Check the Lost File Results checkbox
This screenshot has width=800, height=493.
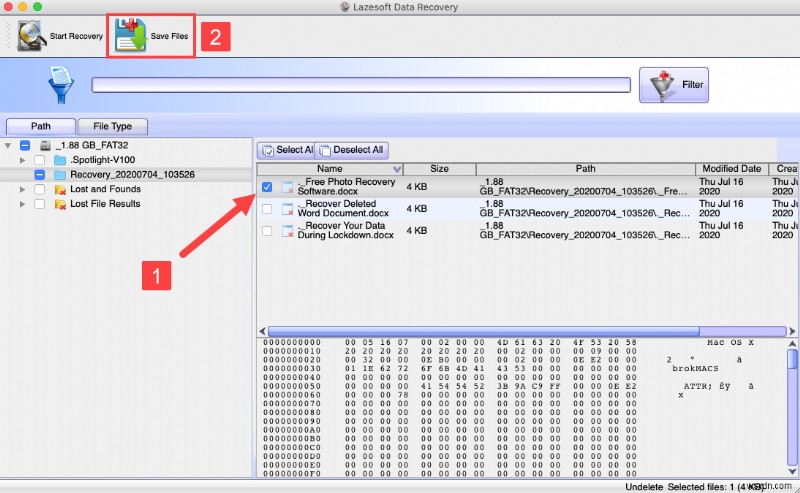[39, 204]
